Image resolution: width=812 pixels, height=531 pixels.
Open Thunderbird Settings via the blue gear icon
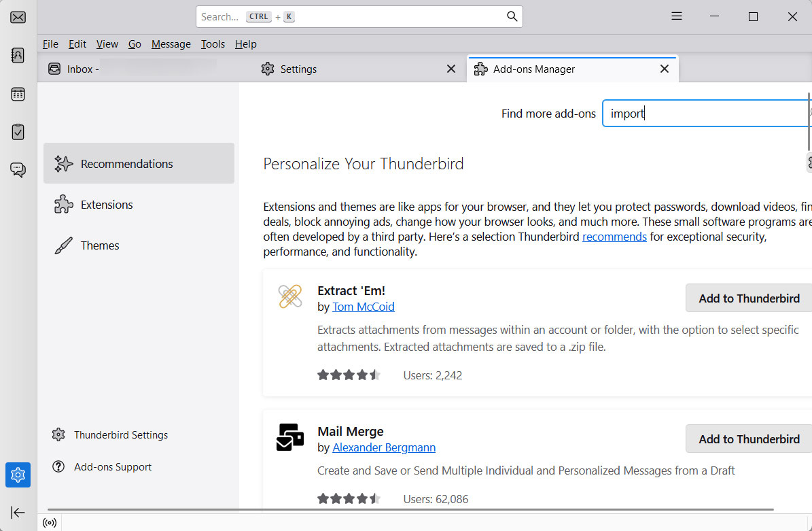coord(18,475)
